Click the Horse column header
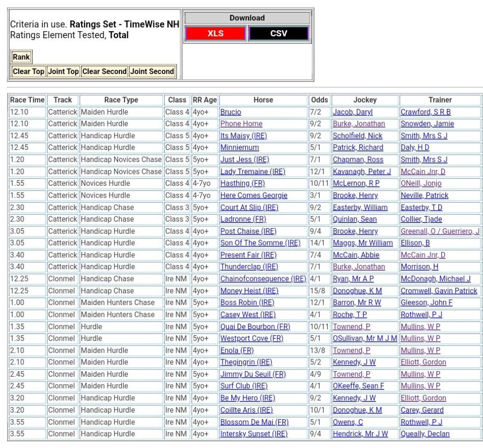483x448 pixels. click(263, 100)
